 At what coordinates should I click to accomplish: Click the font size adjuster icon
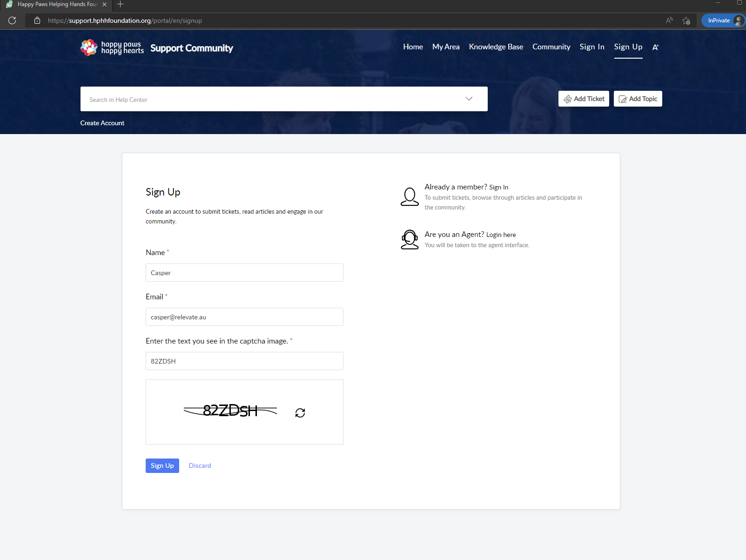pyautogui.click(x=655, y=47)
